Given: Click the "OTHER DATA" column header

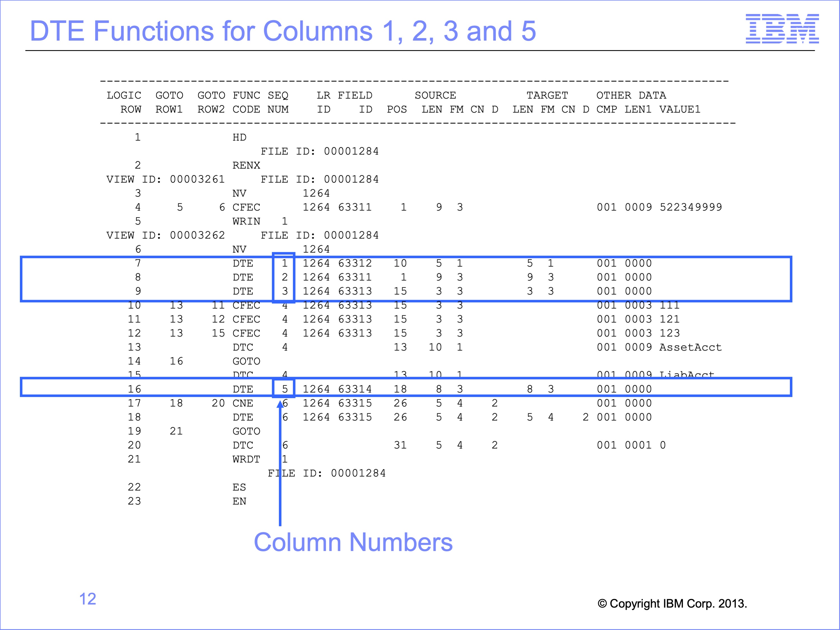Looking at the screenshot, I should pos(631,95).
